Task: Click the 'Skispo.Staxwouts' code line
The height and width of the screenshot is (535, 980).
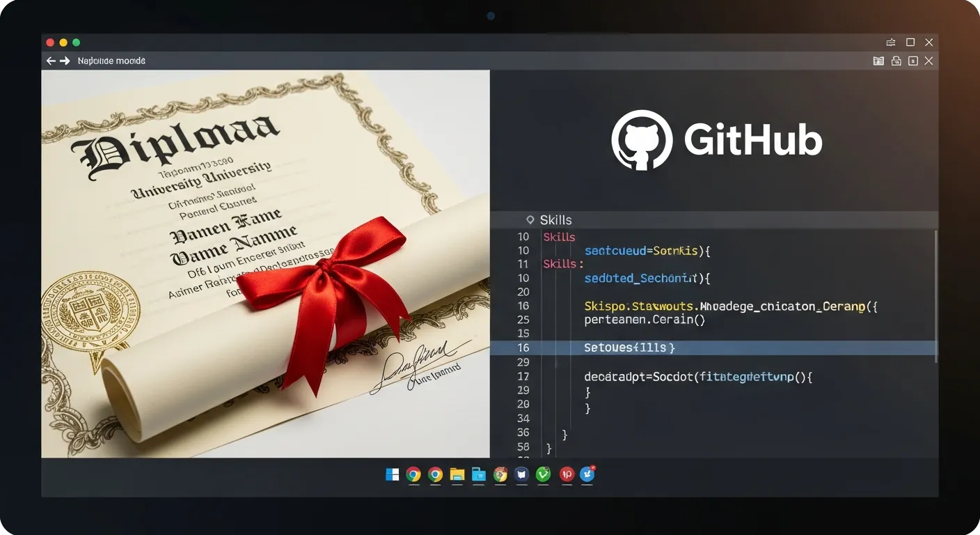Action: point(731,306)
